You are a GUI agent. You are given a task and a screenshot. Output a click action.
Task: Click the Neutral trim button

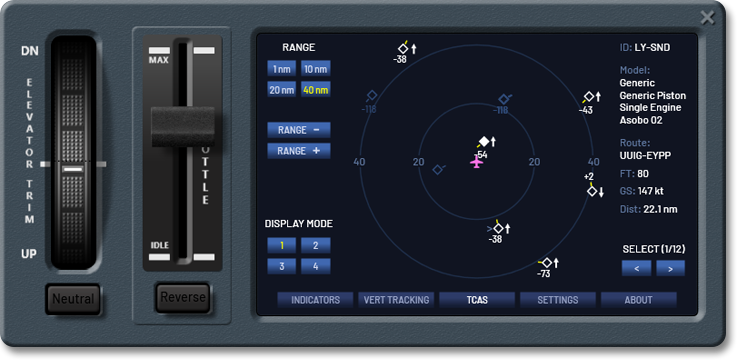tap(73, 299)
